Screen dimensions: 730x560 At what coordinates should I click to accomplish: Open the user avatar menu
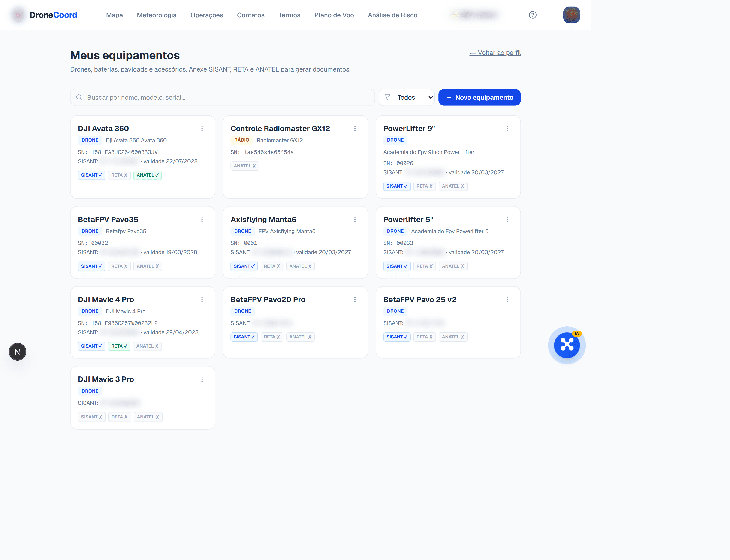(x=571, y=15)
